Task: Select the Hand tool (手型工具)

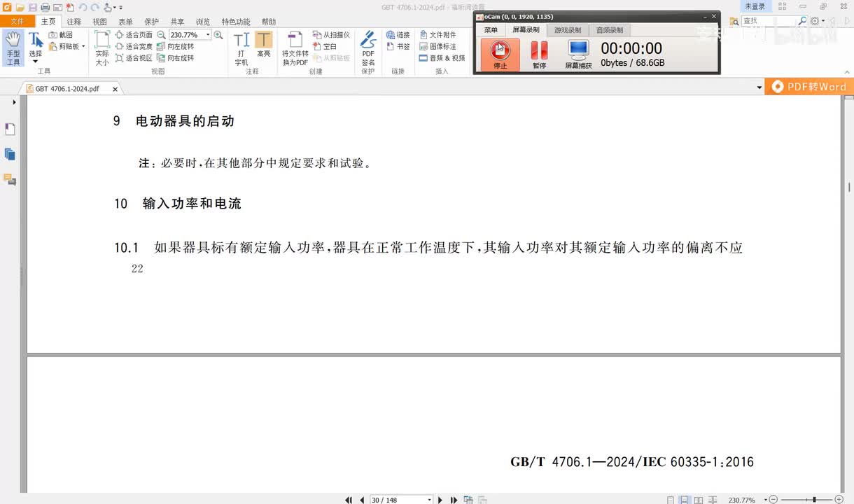Action: pyautogui.click(x=13, y=48)
